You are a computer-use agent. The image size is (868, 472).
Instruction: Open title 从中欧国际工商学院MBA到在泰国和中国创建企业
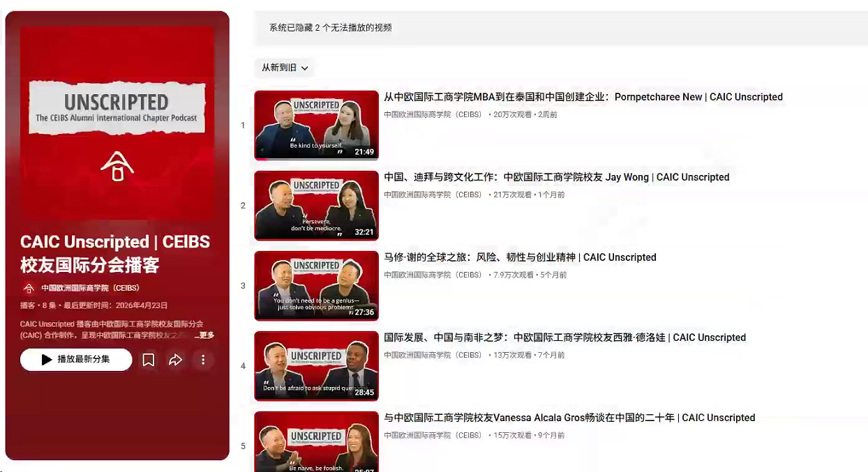click(x=583, y=97)
